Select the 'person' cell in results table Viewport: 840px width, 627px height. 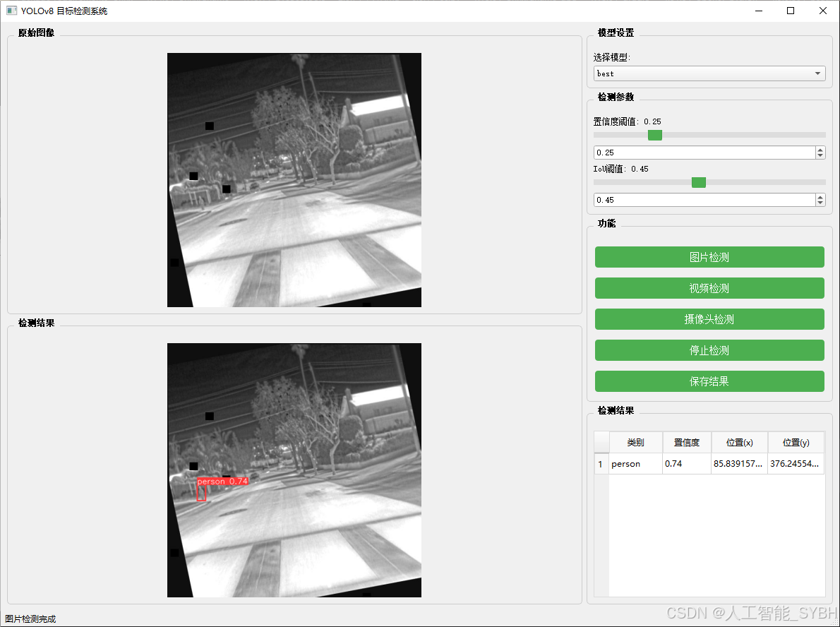[635, 464]
